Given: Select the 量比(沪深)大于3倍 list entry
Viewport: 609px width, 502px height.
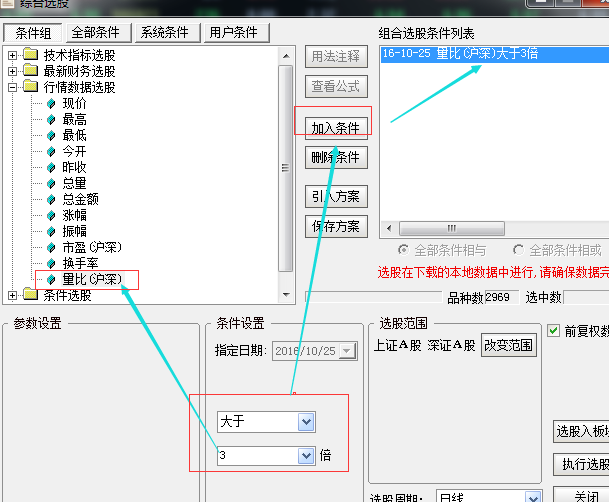Looking at the screenshot, I should 495,53.
